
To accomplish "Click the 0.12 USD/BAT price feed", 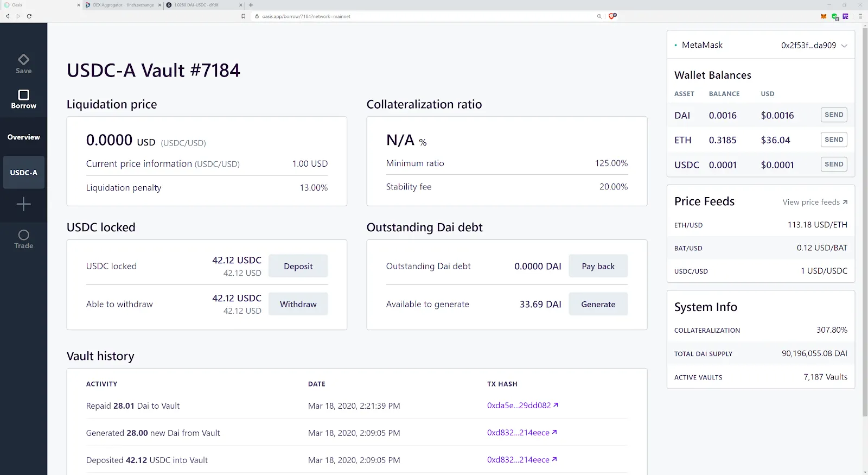I will point(822,248).
